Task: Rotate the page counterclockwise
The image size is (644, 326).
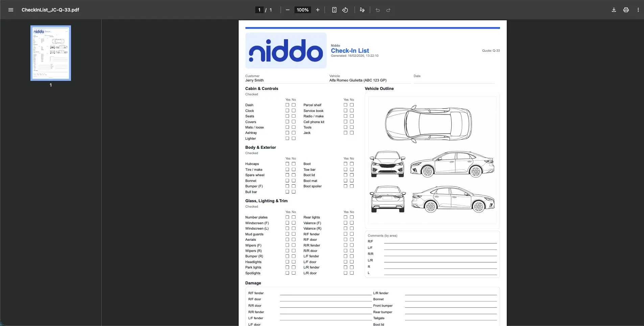Action: (345, 10)
